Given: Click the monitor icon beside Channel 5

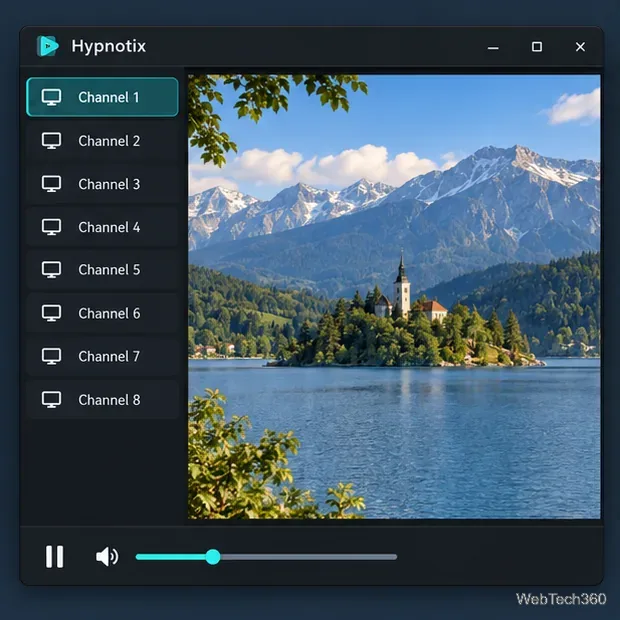Looking at the screenshot, I should (51, 270).
